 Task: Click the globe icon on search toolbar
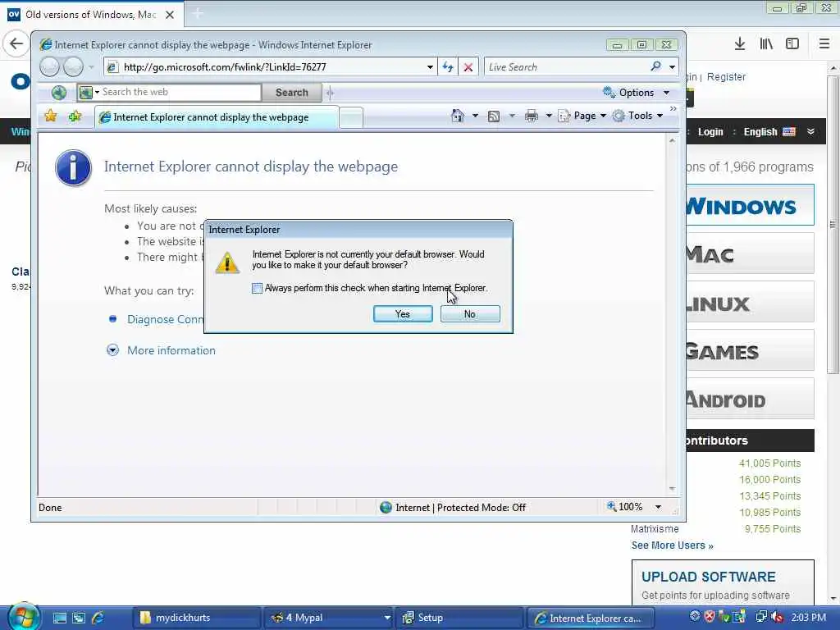[59, 93]
